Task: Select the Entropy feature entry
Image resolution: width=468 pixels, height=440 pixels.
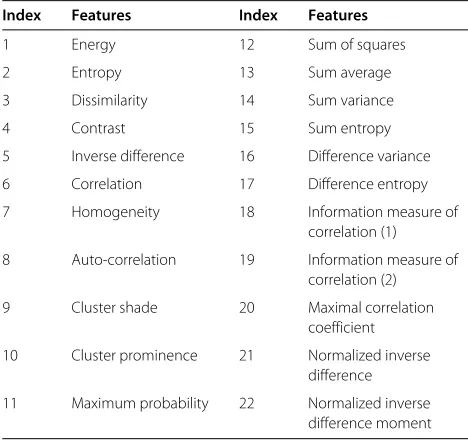Action: tap(96, 73)
